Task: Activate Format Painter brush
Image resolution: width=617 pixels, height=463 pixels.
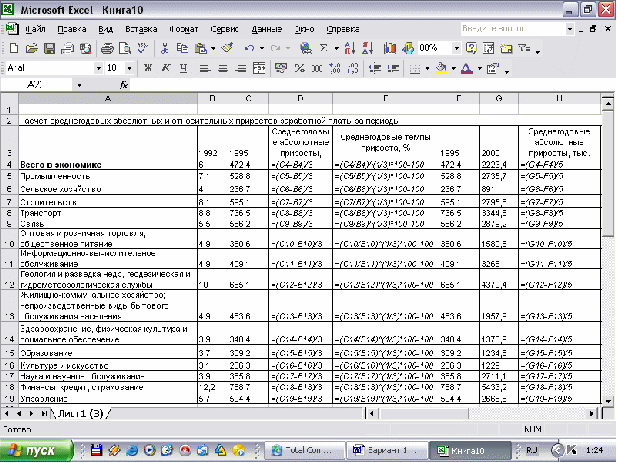Action: [227, 48]
